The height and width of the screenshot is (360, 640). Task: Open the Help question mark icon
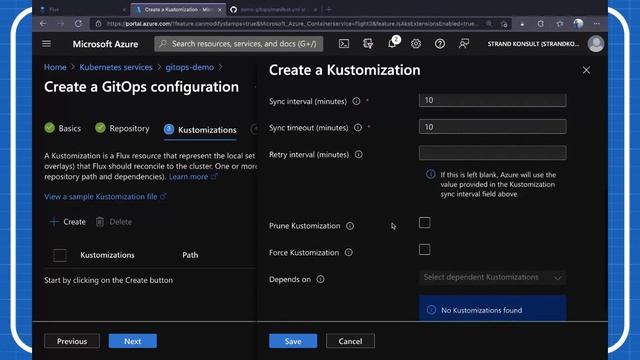pyautogui.click(x=440, y=44)
